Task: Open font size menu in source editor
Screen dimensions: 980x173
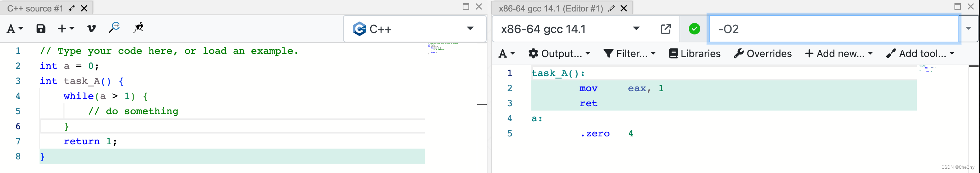Action: [x=15, y=28]
